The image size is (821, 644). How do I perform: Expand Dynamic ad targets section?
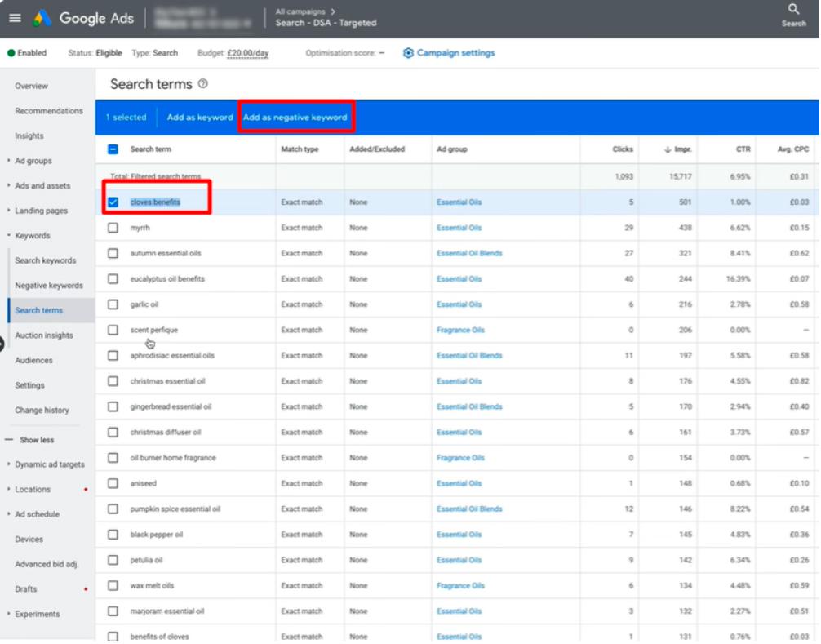pos(9,464)
